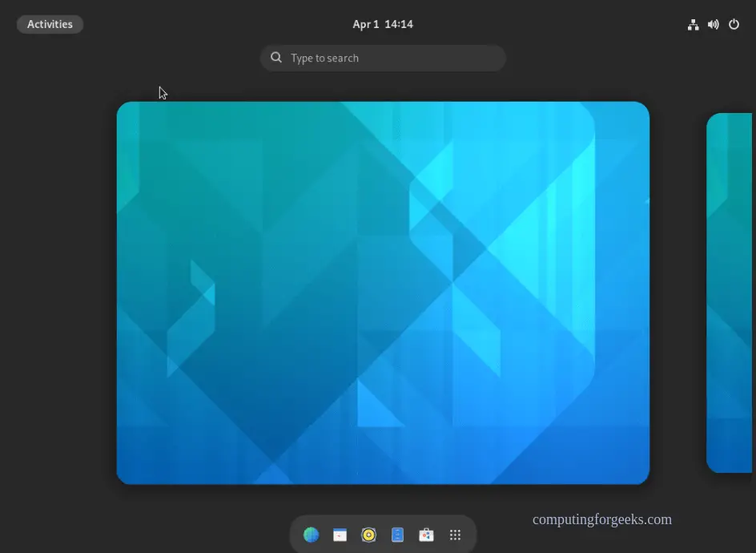Click the computingforgeeks.com watermark text
This screenshot has width=756, height=553.
point(602,519)
